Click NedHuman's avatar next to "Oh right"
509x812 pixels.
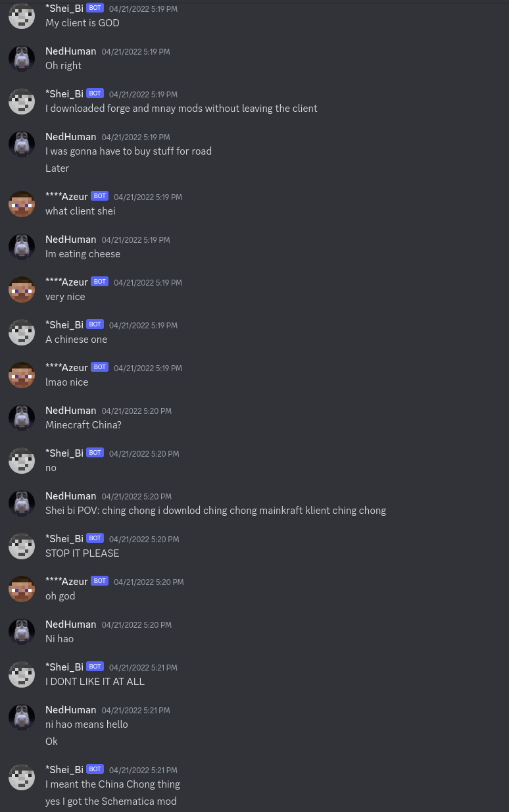[22, 59]
